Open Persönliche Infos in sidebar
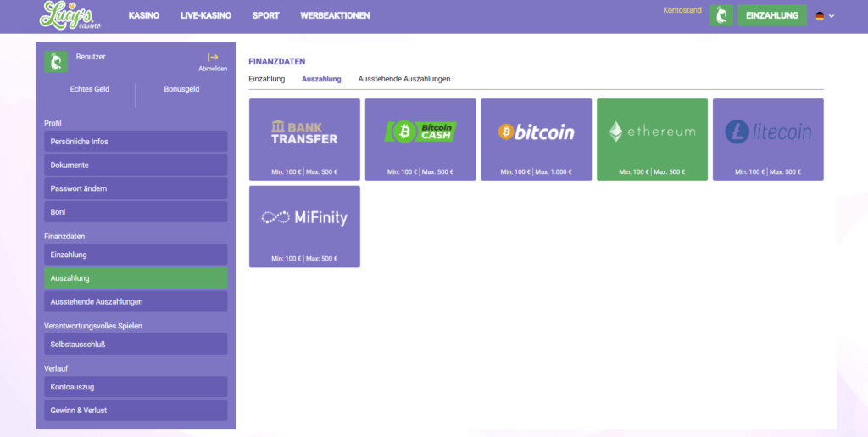Screen dimensions: 868x437 point(136,142)
